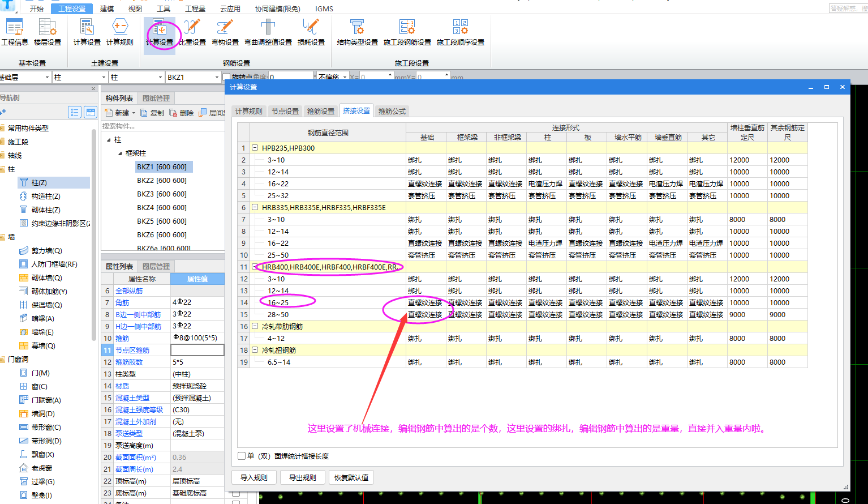Open 工程信息 project info icon

point(14,32)
